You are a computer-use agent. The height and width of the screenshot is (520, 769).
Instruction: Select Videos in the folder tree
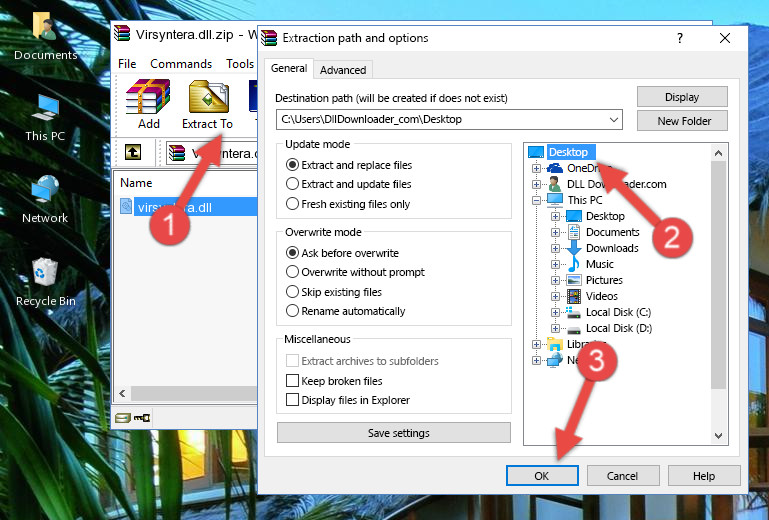[601, 296]
